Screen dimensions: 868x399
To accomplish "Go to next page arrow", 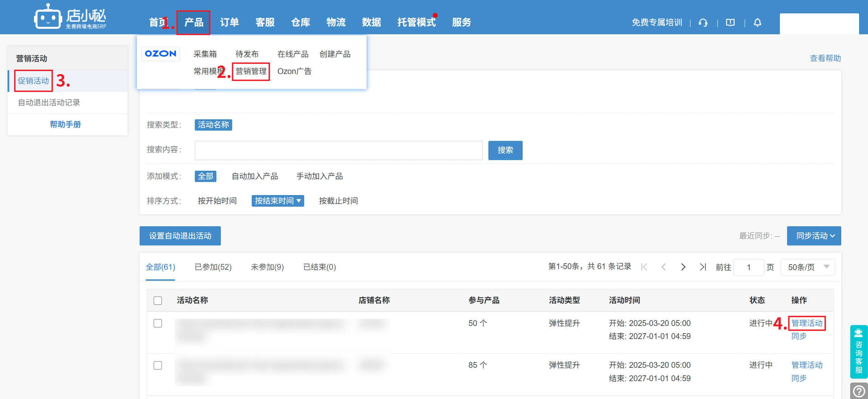I will (683, 267).
